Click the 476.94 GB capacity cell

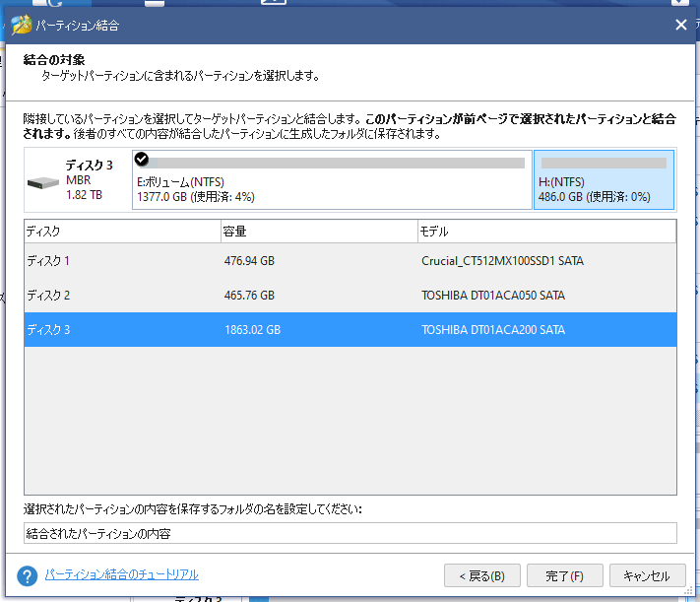[x=249, y=260]
